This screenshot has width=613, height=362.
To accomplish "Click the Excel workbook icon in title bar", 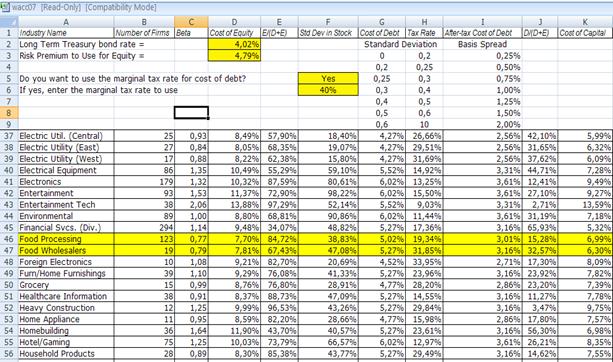I will click(x=5, y=7).
